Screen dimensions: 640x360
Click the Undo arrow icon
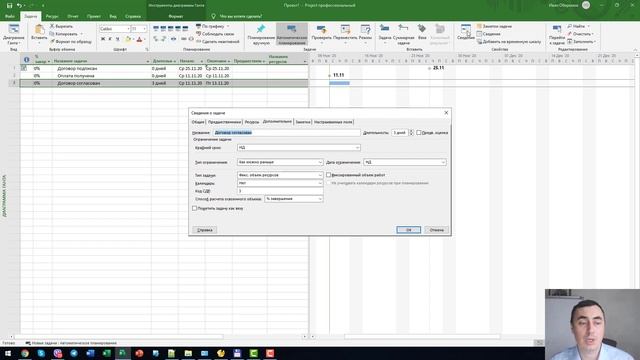pos(19,5)
